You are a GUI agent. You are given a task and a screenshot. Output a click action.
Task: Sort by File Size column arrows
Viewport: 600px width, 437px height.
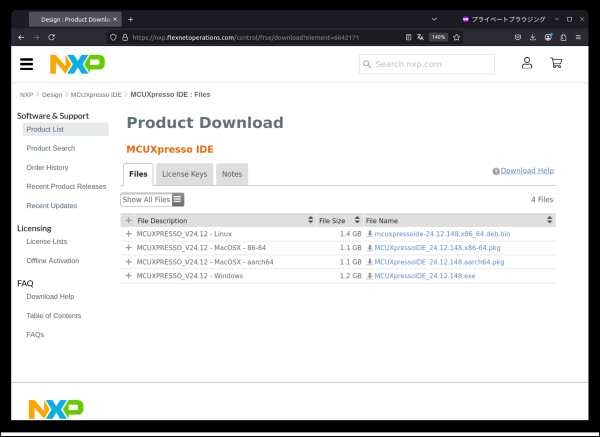coord(354,220)
